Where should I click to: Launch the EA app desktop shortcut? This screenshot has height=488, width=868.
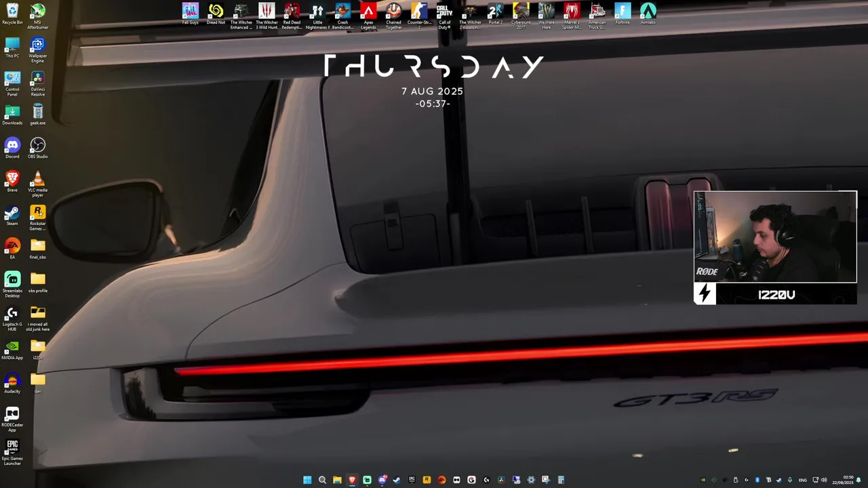pyautogui.click(x=12, y=249)
